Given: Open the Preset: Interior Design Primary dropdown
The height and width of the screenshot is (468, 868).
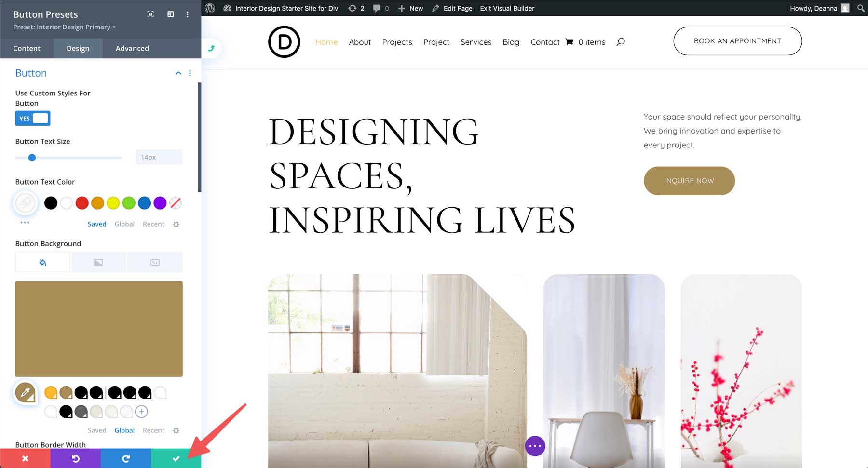Looking at the screenshot, I should (x=63, y=27).
